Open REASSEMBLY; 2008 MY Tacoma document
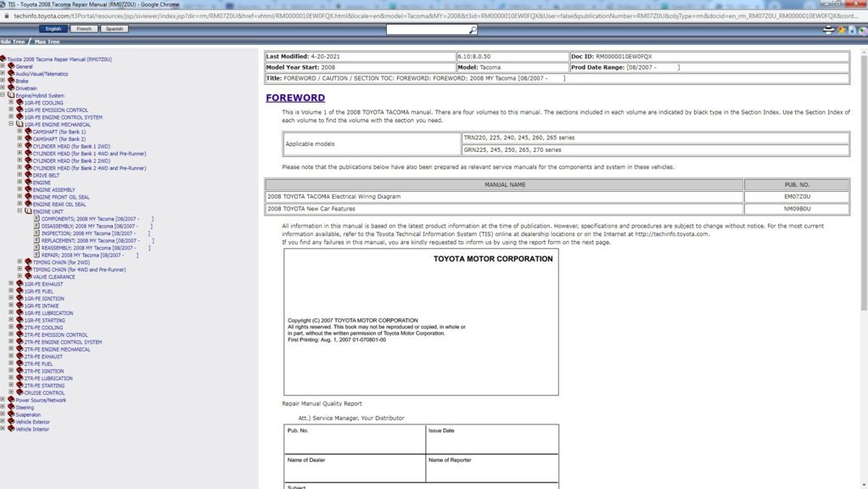This screenshot has width=868, height=489. point(95,248)
